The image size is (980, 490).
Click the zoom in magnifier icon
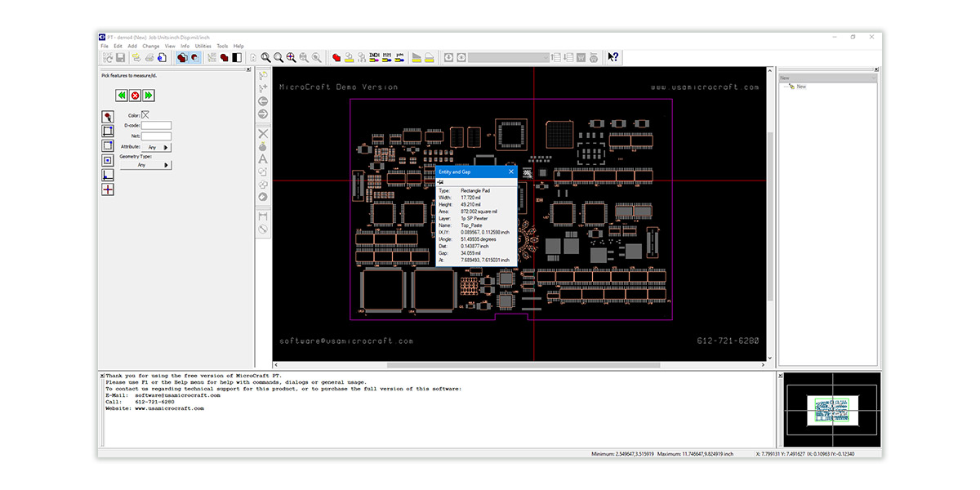tap(265, 57)
